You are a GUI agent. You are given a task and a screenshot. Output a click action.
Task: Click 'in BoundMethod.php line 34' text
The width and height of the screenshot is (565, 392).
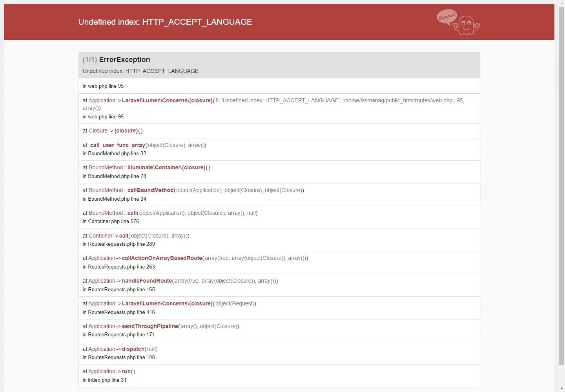[114, 199]
